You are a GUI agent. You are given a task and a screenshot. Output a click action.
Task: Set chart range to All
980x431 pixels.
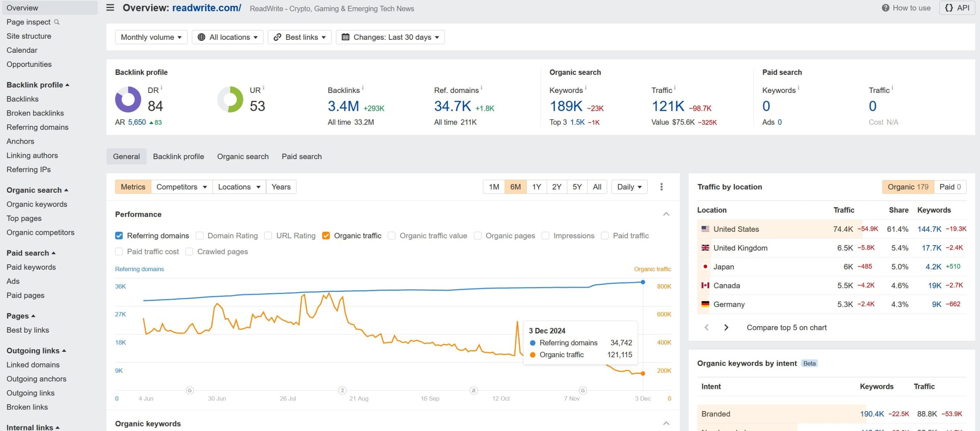[597, 187]
